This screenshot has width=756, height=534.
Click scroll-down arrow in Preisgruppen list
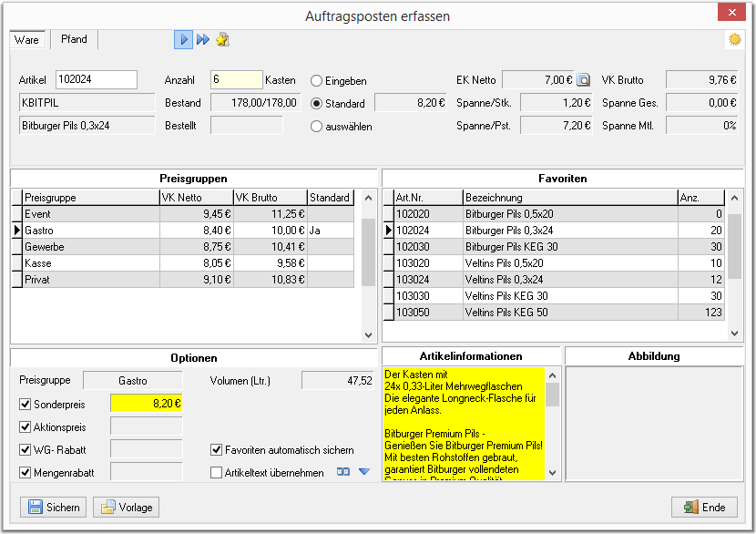pyautogui.click(x=368, y=334)
